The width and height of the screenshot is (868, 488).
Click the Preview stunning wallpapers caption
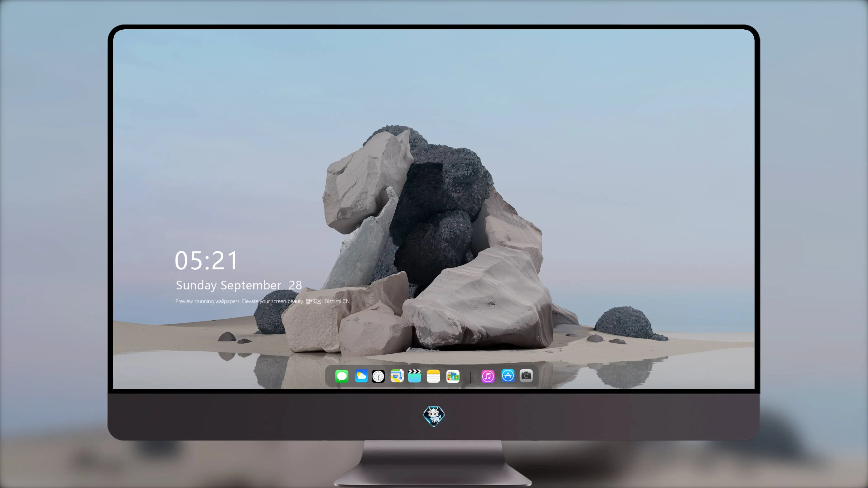[x=262, y=301]
